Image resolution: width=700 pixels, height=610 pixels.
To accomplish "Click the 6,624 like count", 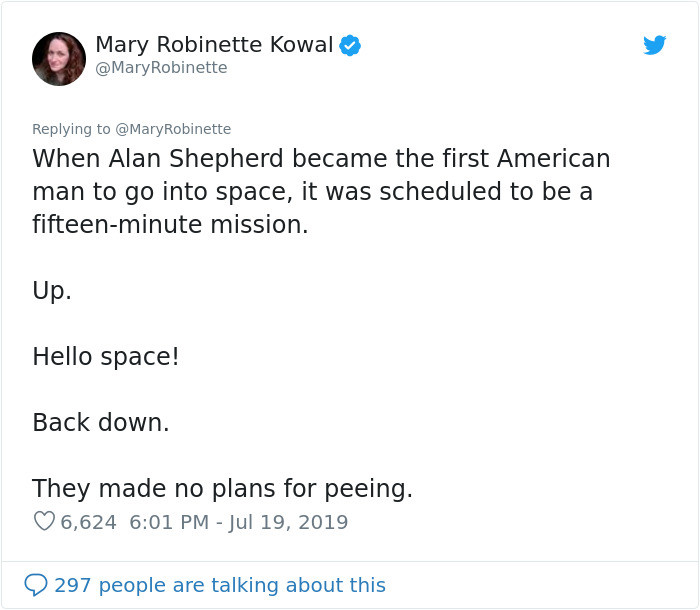I will coord(89,522).
